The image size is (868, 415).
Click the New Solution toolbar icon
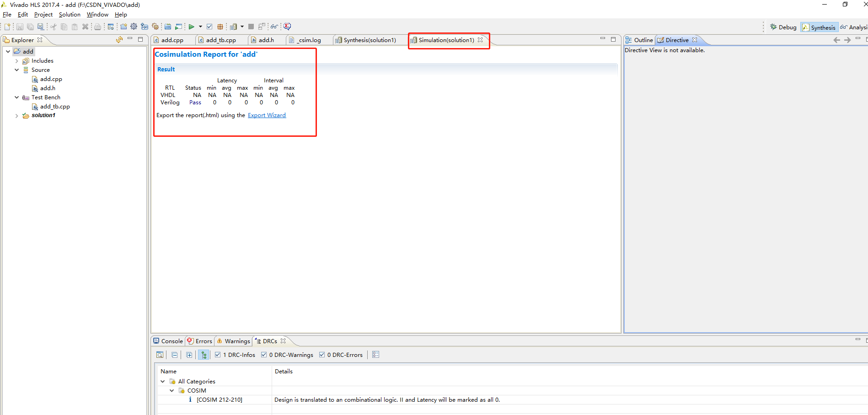point(145,27)
